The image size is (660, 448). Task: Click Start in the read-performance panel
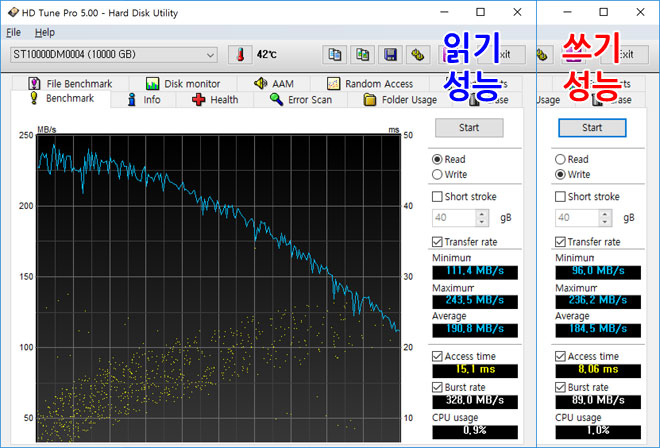click(x=469, y=128)
